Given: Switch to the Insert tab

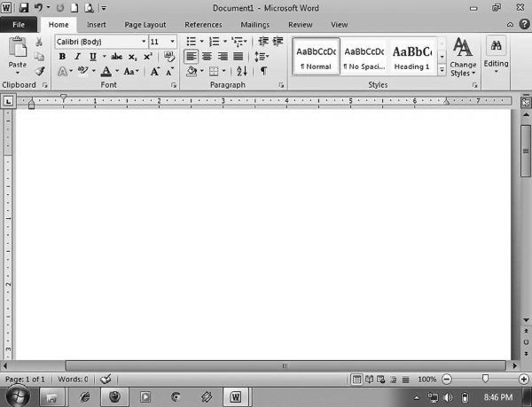Looking at the screenshot, I should [96, 25].
